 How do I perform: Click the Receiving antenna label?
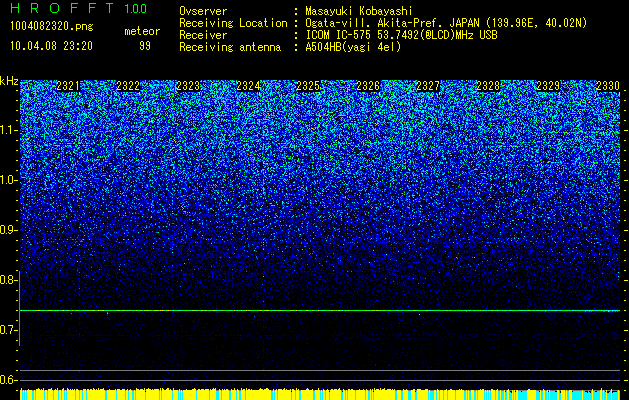[x=230, y=47]
